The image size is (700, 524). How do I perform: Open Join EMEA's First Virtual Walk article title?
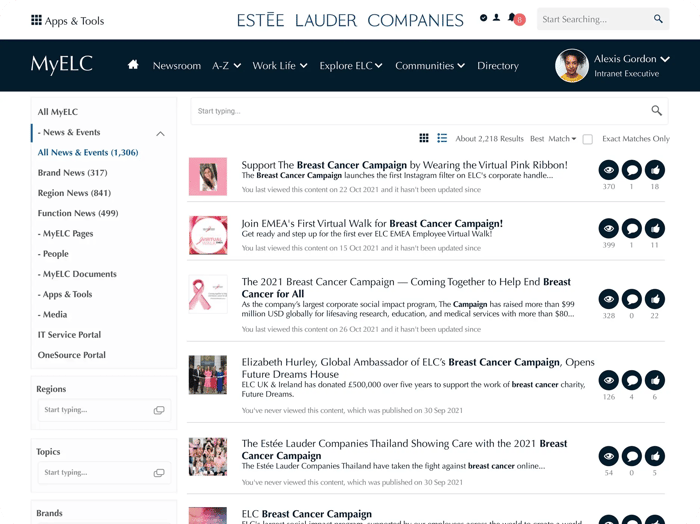[372, 223]
